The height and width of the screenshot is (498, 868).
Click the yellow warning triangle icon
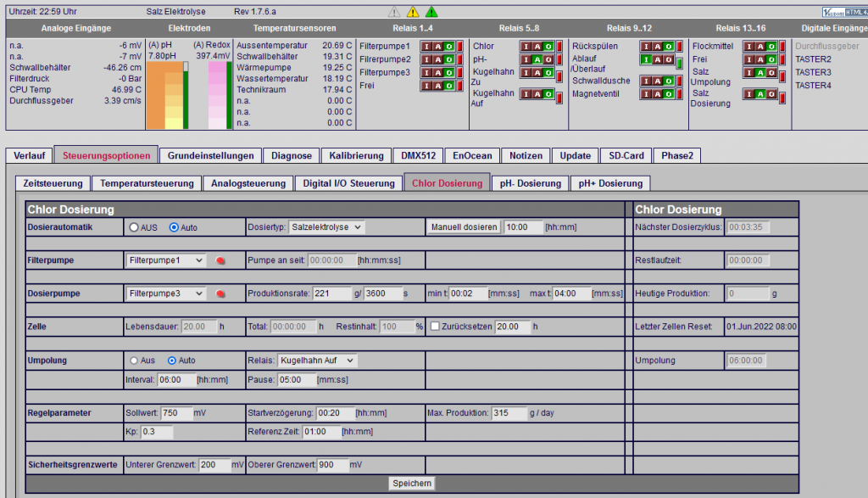click(413, 12)
